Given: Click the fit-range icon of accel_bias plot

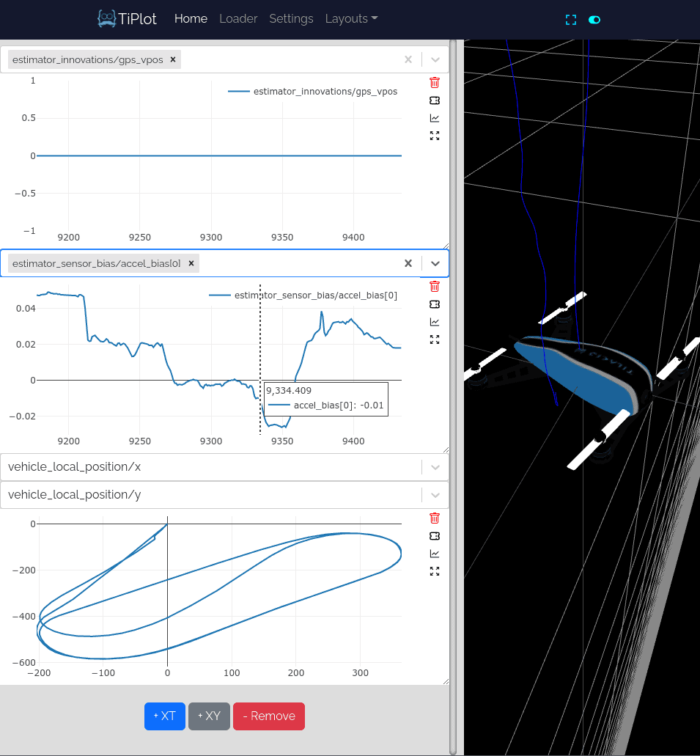Looking at the screenshot, I should coord(435,304).
